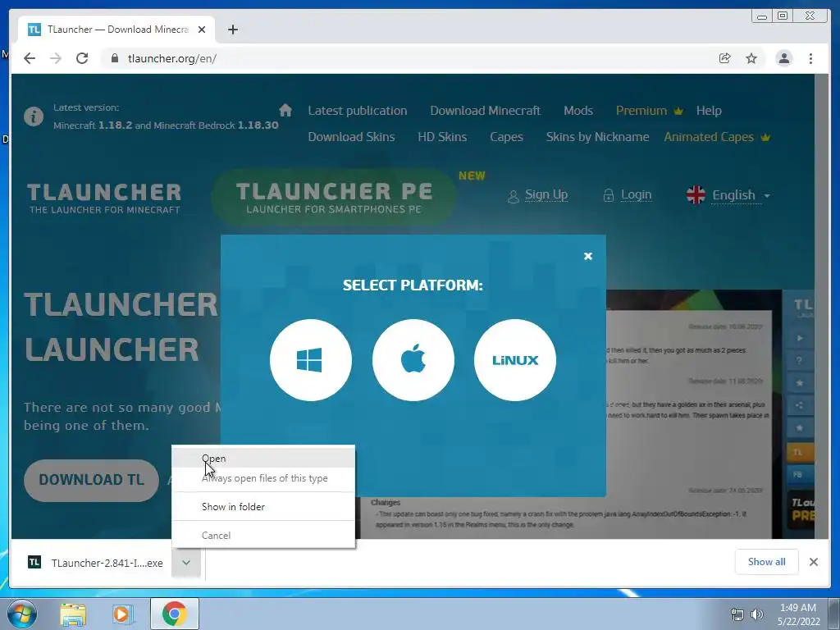Open the Chrome three-dot menu
Image resolution: width=840 pixels, height=630 pixels.
tap(810, 58)
